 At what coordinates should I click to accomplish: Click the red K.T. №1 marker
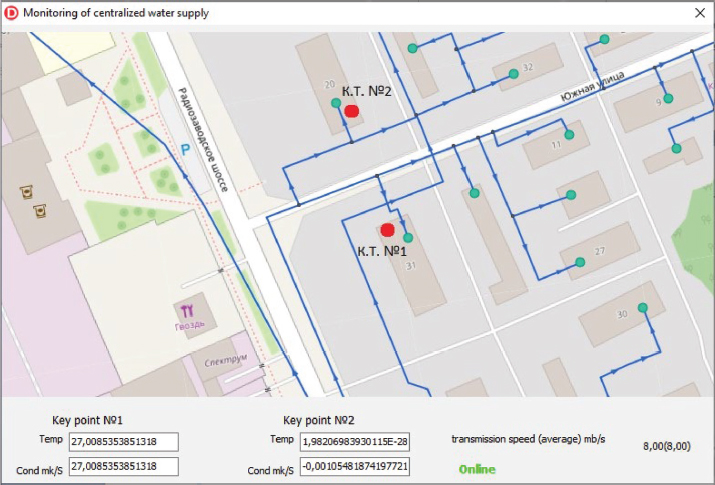tap(388, 230)
